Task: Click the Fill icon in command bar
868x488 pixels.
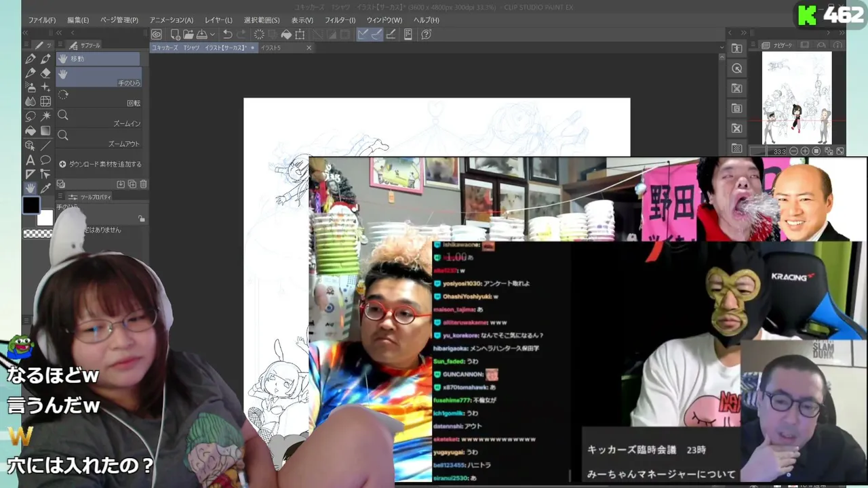Action: [x=287, y=35]
